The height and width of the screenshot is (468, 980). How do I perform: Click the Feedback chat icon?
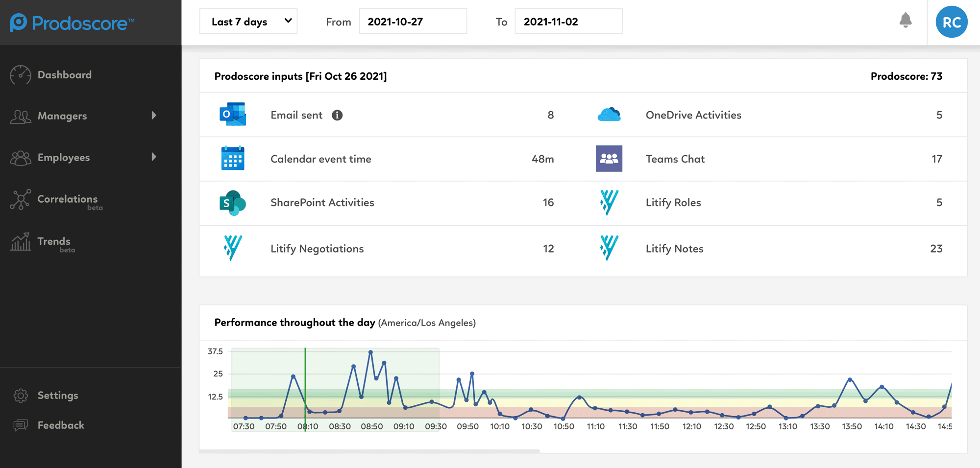coord(21,425)
